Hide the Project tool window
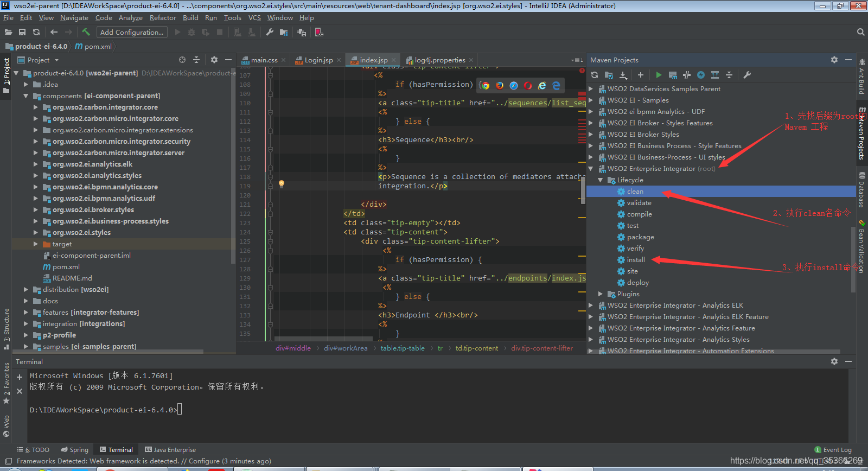 pyautogui.click(x=228, y=60)
